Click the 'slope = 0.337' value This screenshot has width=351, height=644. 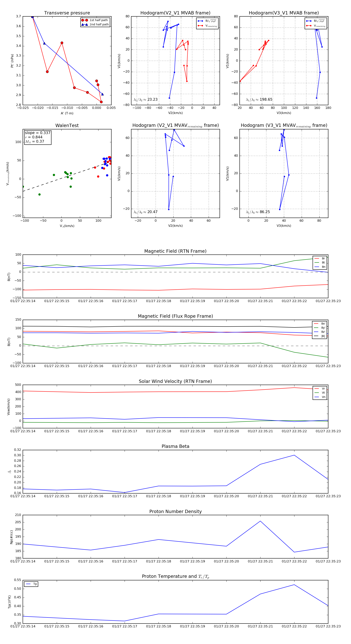pos(37,133)
